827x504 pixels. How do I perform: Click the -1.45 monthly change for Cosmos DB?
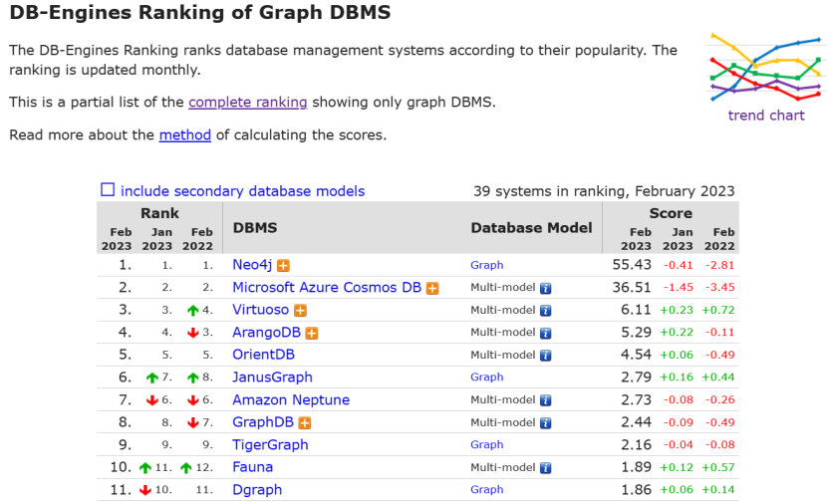click(x=678, y=287)
